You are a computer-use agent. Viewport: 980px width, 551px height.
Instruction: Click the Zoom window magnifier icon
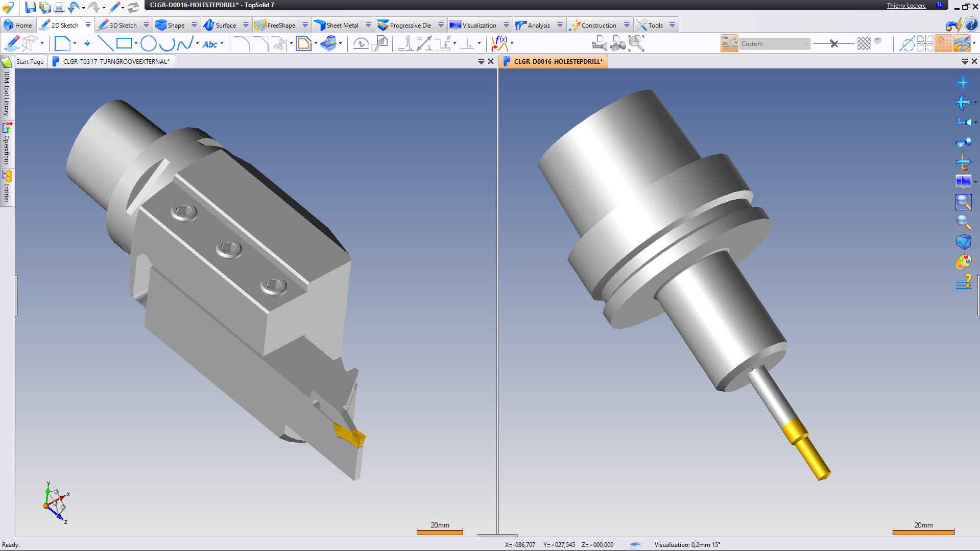(963, 202)
